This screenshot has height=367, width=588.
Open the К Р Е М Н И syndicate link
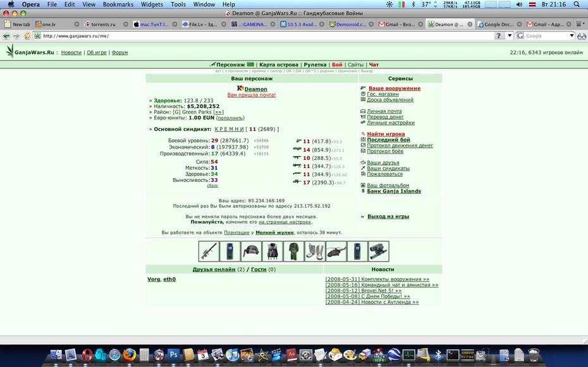(229, 129)
